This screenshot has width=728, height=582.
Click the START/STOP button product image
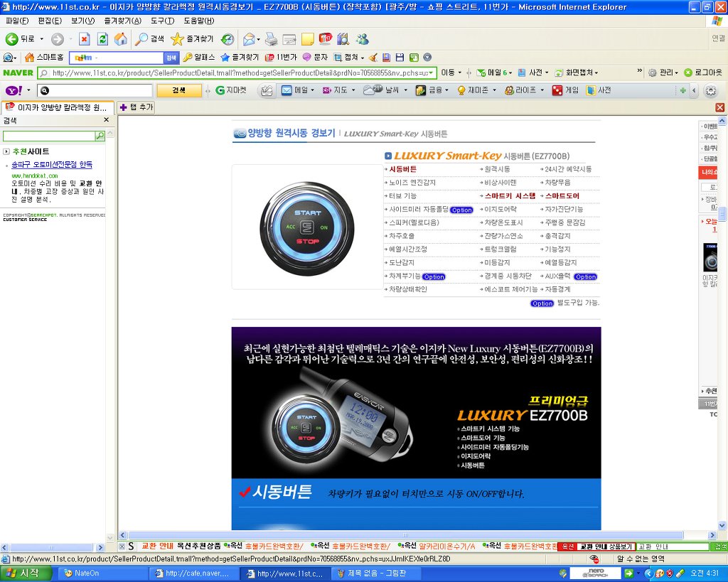(307, 228)
